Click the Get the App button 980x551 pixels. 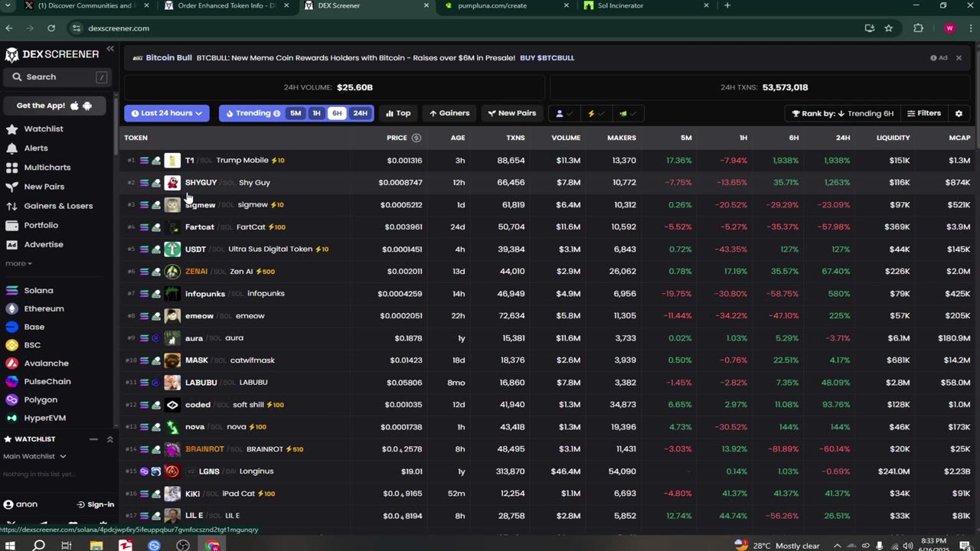click(x=54, y=106)
